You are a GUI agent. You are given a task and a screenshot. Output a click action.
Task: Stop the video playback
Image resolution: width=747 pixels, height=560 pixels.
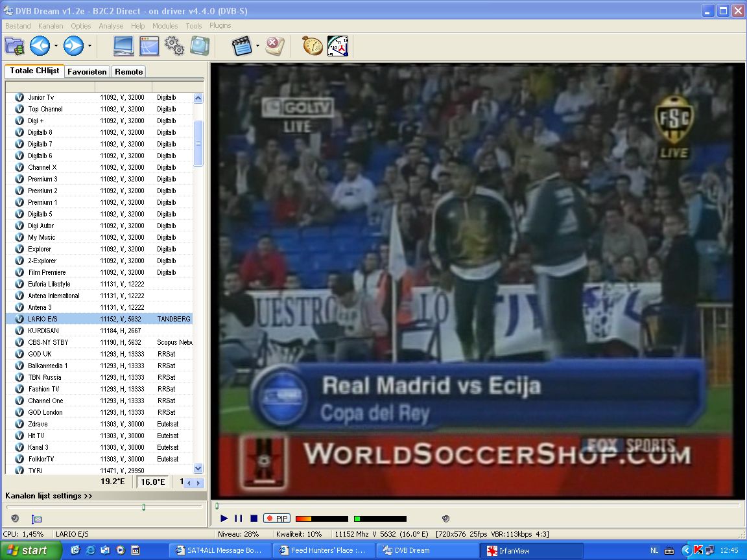(x=254, y=519)
